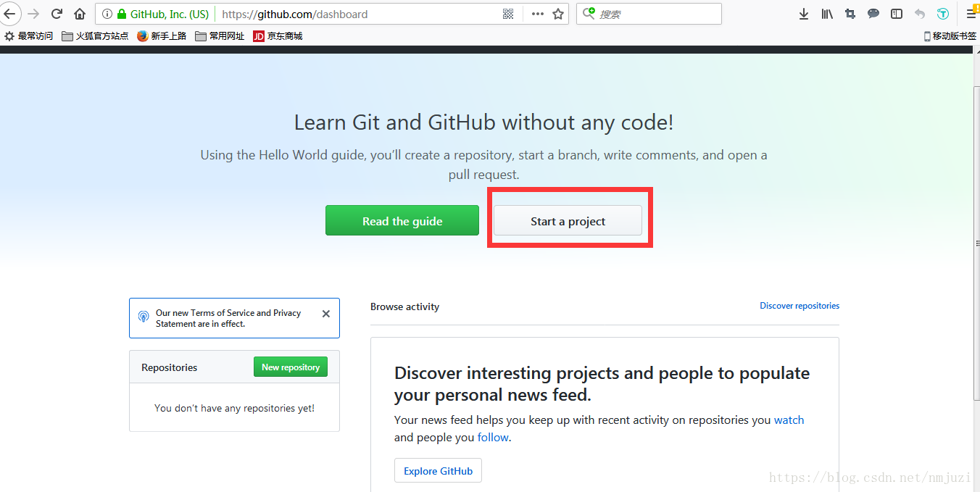The width and height of the screenshot is (980, 492).
Task: Click the teal circular T extension icon
Action: tap(943, 14)
